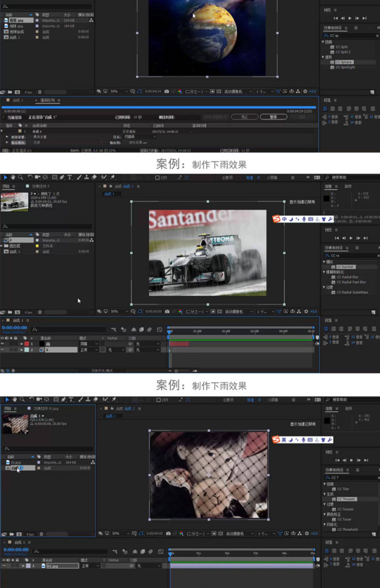
Task: Click reset exposure icon under race car viewer
Action: click(x=306, y=311)
